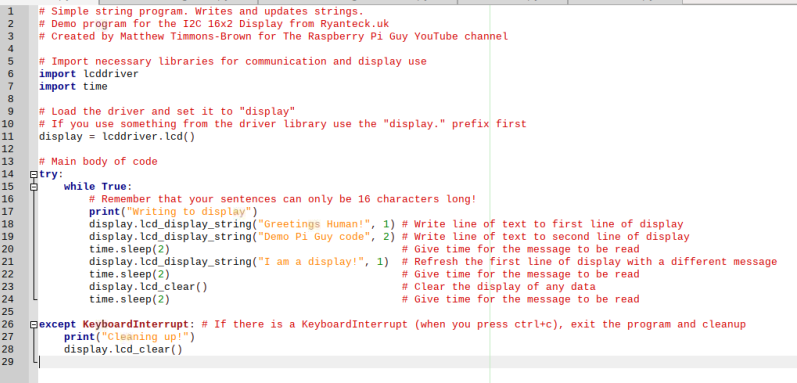Collapse the while True fold marker
This screenshot has width=797, height=383.
pos(34,187)
